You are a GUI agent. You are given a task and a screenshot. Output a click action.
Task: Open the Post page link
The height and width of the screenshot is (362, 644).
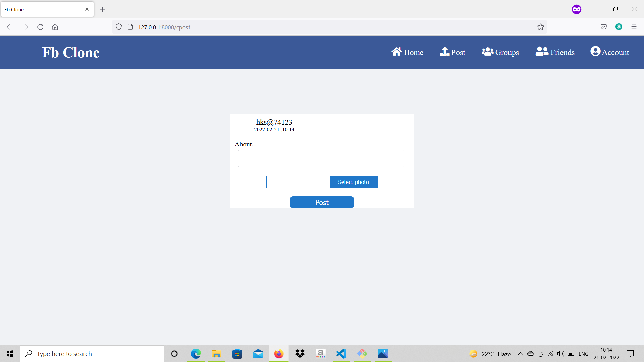click(452, 52)
